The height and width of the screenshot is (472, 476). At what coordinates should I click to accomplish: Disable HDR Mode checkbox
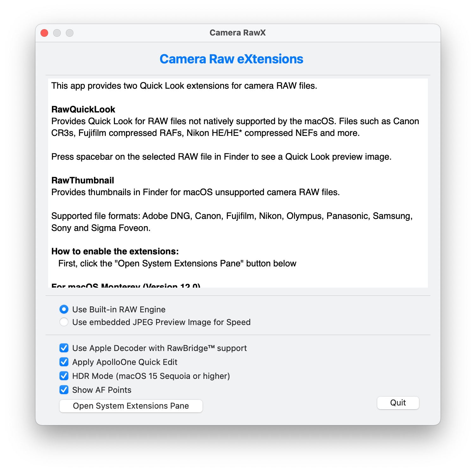pyautogui.click(x=64, y=376)
